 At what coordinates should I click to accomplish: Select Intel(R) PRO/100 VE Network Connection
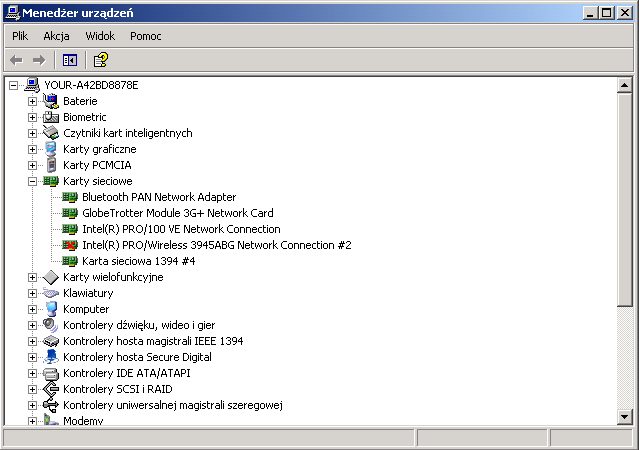[x=181, y=229]
